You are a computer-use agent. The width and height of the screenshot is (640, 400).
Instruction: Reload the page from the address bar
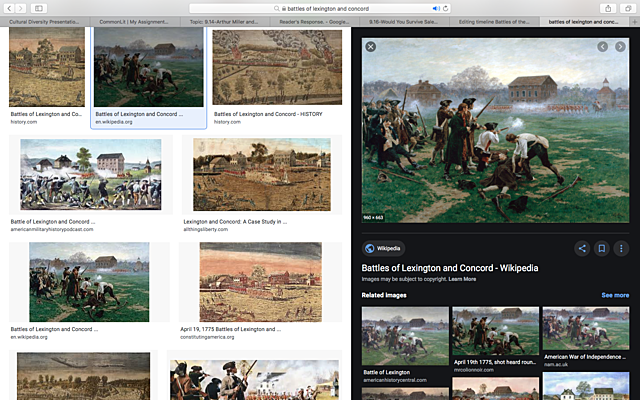(x=446, y=8)
